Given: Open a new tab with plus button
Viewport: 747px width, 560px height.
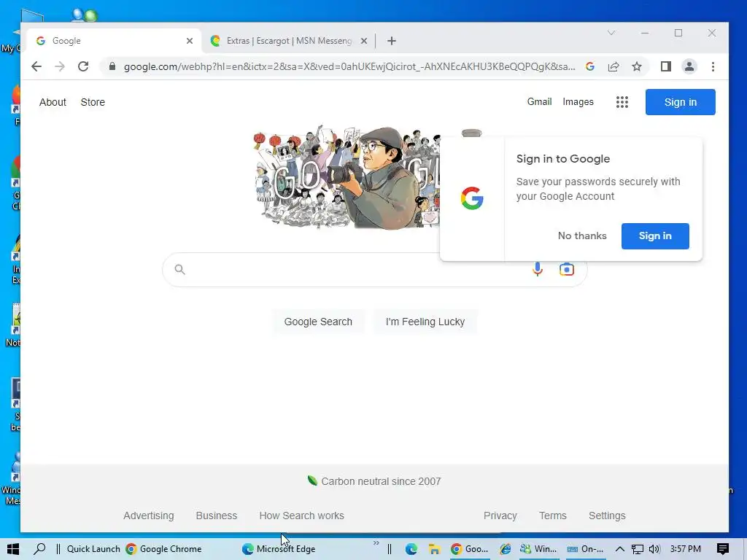Looking at the screenshot, I should click(392, 41).
